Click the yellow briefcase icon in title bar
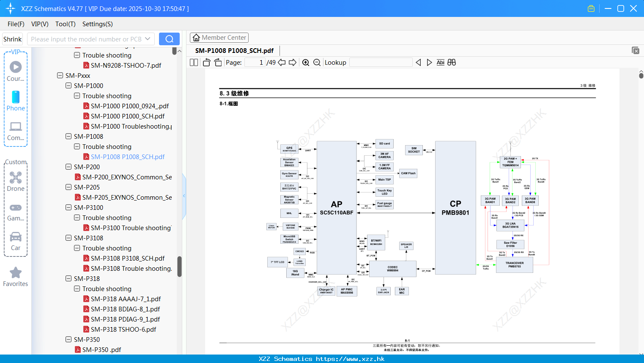The image size is (644, 363). (591, 8)
